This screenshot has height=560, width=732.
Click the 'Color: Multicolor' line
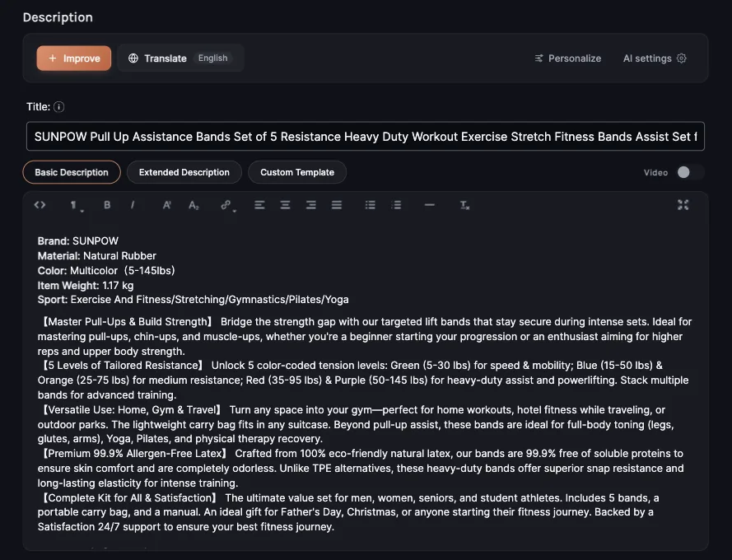106,271
